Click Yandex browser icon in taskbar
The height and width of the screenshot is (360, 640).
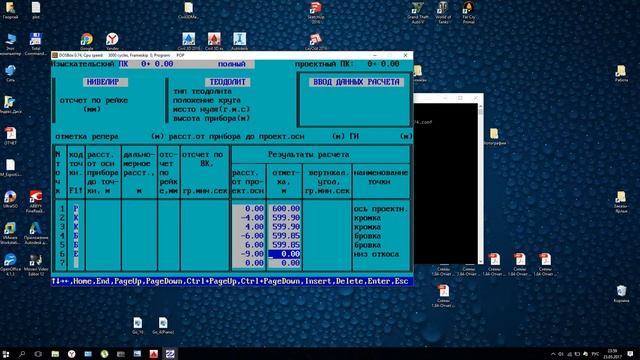(x=71, y=354)
